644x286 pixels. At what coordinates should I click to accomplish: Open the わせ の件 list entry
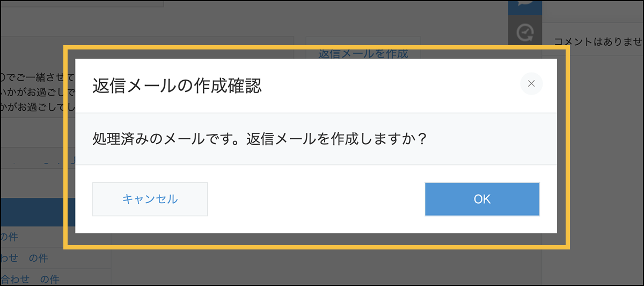[x=24, y=258]
